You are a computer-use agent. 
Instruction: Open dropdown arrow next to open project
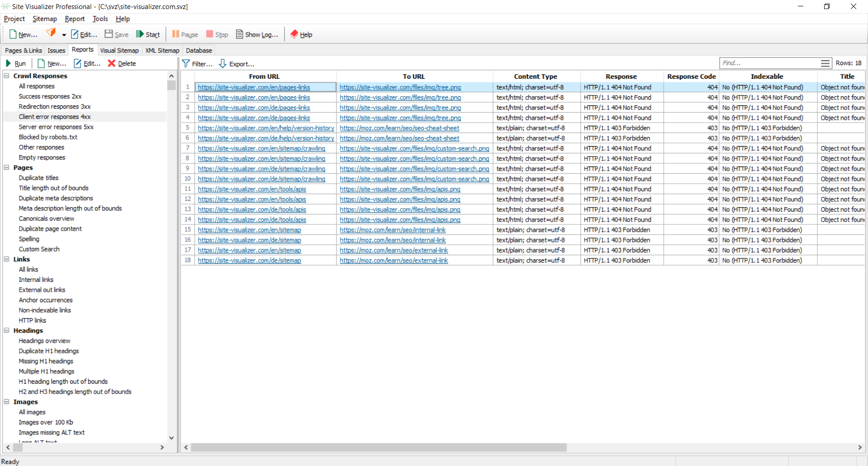(64, 35)
